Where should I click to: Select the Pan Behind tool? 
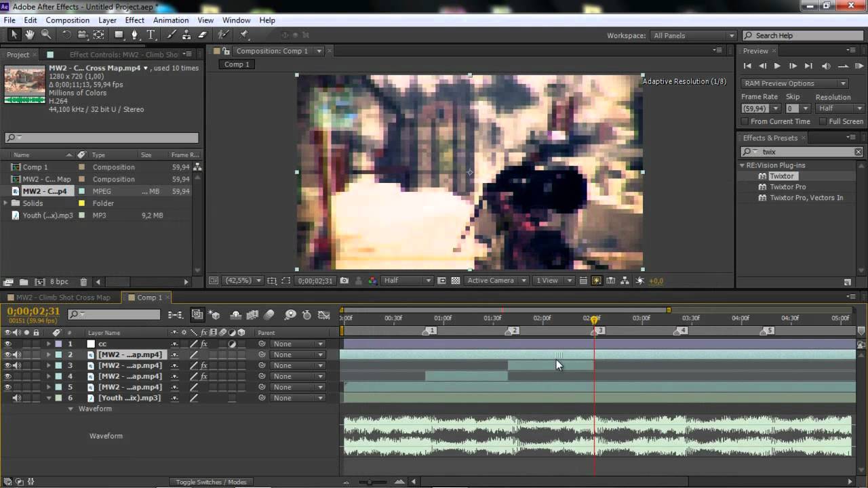click(99, 35)
